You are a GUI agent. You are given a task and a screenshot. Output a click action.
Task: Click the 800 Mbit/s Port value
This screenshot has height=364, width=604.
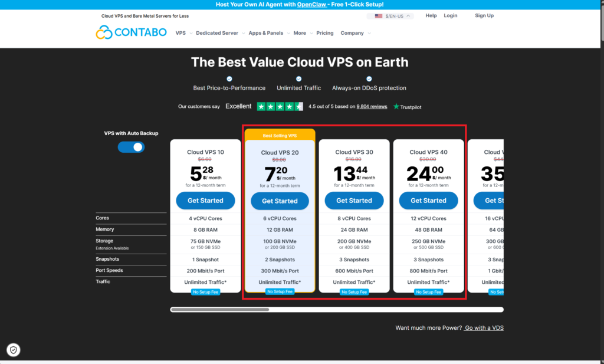[x=428, y=271]
